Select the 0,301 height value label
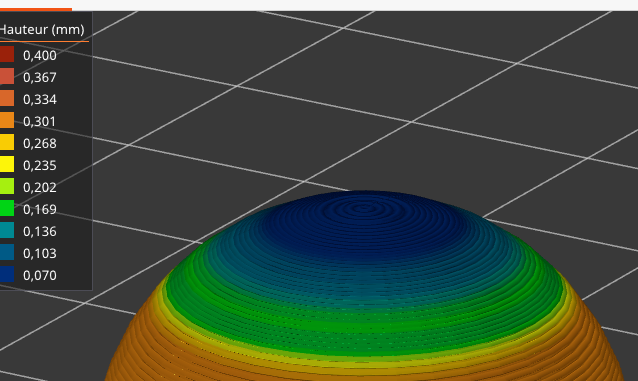Screen dimensions: 638x381 coord(39,121)
